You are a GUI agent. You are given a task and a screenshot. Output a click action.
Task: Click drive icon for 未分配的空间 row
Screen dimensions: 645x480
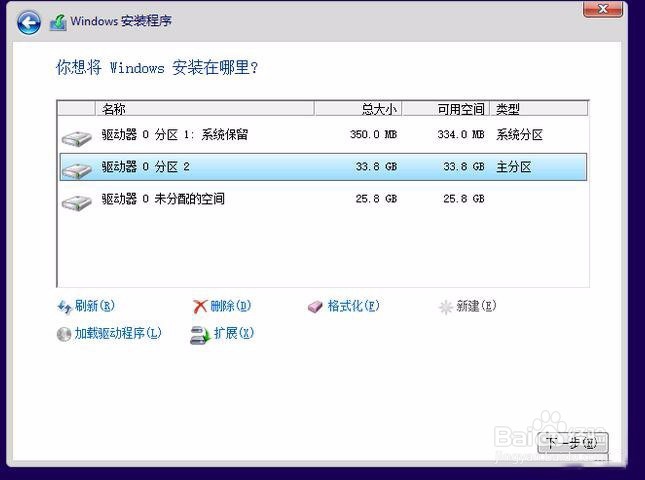pyautogui.click(x=77, y=202)
